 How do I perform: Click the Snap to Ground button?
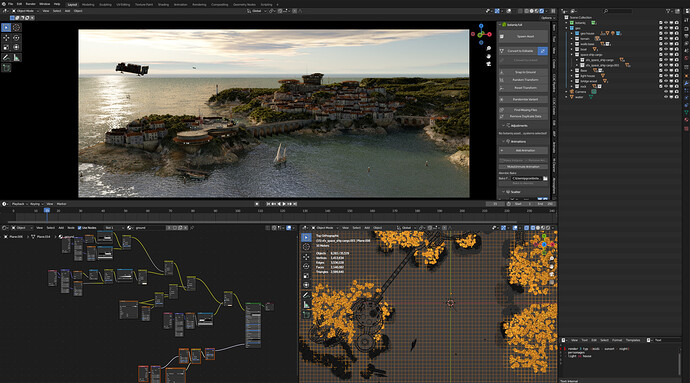(524, 72)
